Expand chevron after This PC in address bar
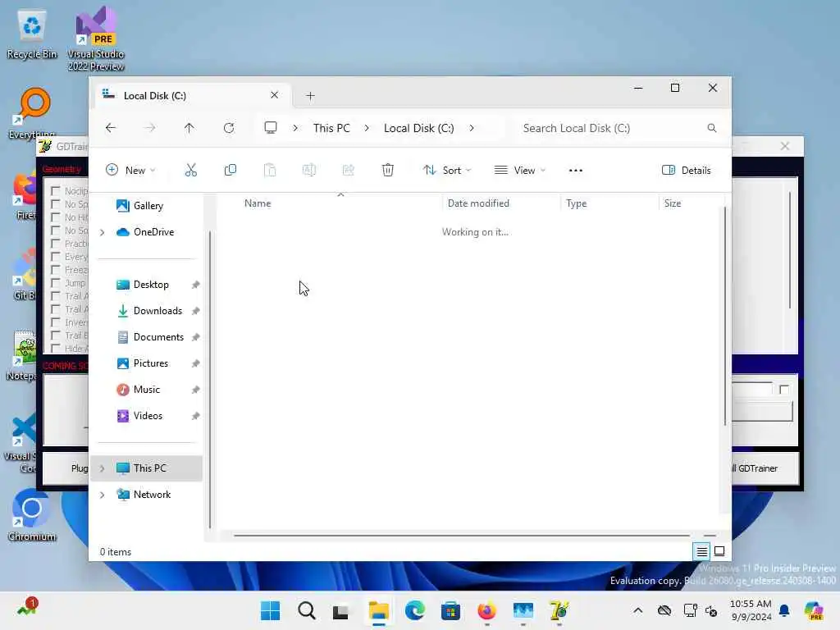 point(367,128)
